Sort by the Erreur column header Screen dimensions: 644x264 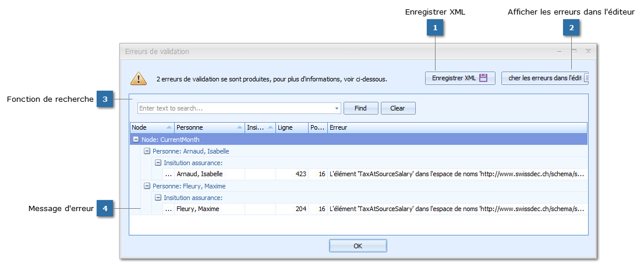click(457, 127)
